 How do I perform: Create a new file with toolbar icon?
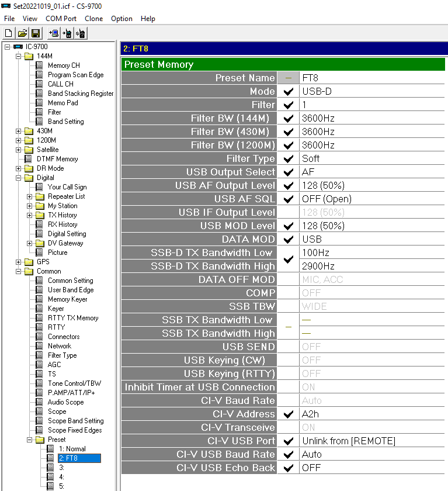9,33
